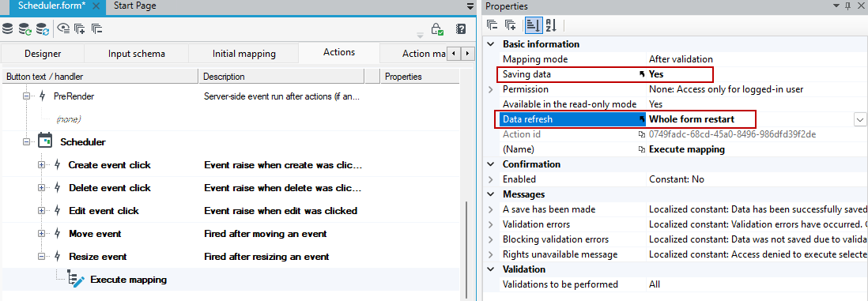Click the database icon in form toolbar

8,28
